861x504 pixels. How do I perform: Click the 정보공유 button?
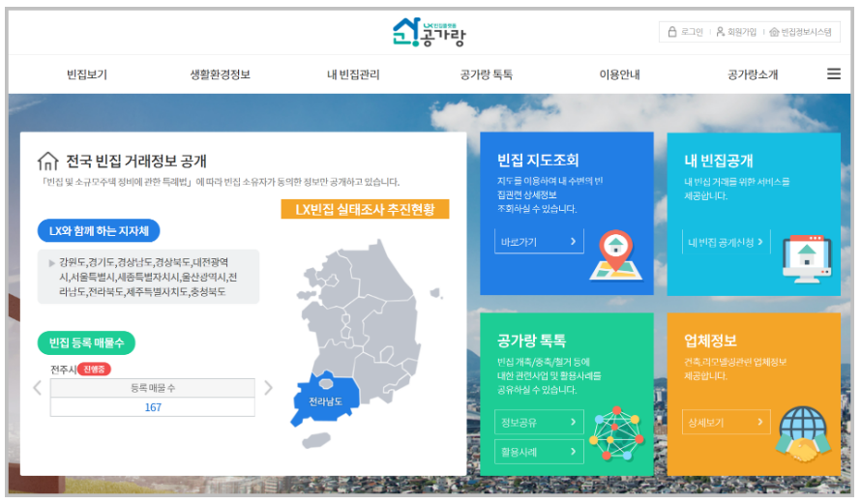click(x=539, y=422)
